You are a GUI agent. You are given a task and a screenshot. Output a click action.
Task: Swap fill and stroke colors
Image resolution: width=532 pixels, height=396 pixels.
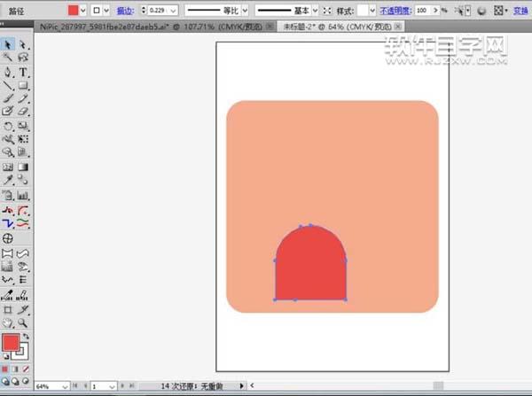point(26,337)
